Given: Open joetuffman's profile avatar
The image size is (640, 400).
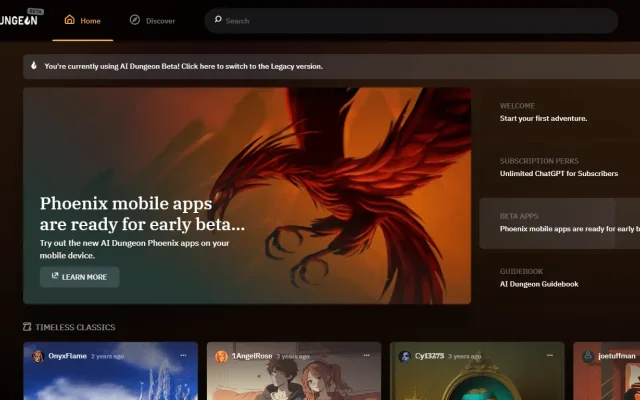Looking at the screenshot, I should 588,356.
